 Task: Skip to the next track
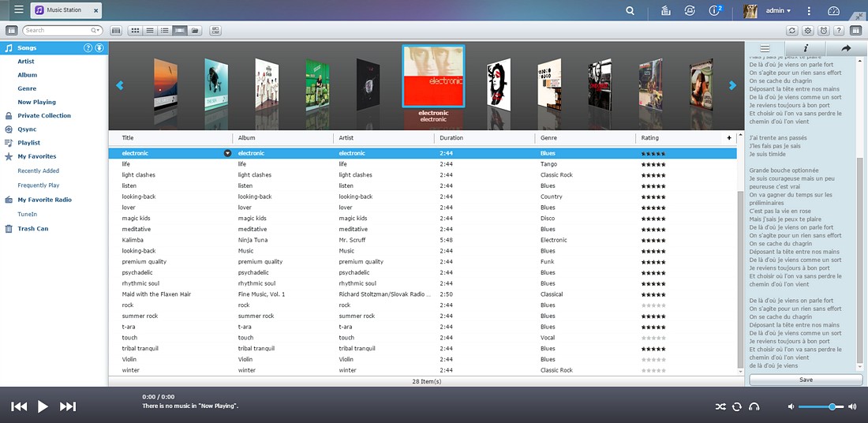[x=68, y=406]
